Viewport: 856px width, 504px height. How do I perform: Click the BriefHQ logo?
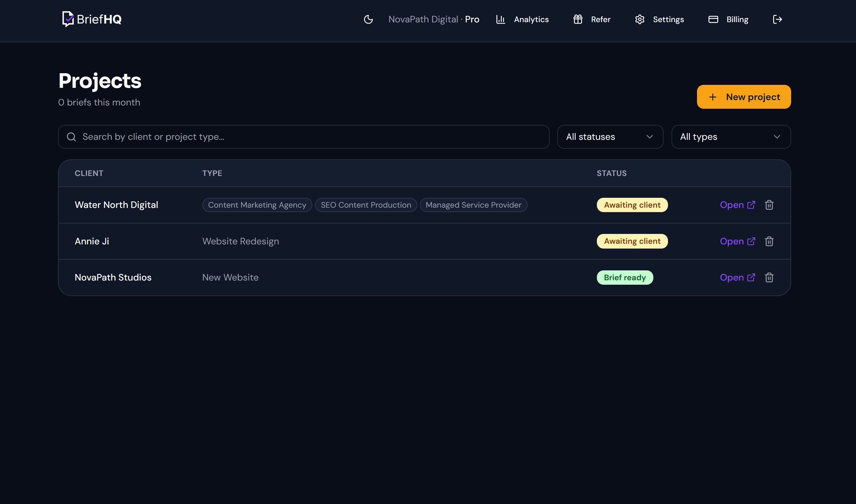[x=92, y=19]
